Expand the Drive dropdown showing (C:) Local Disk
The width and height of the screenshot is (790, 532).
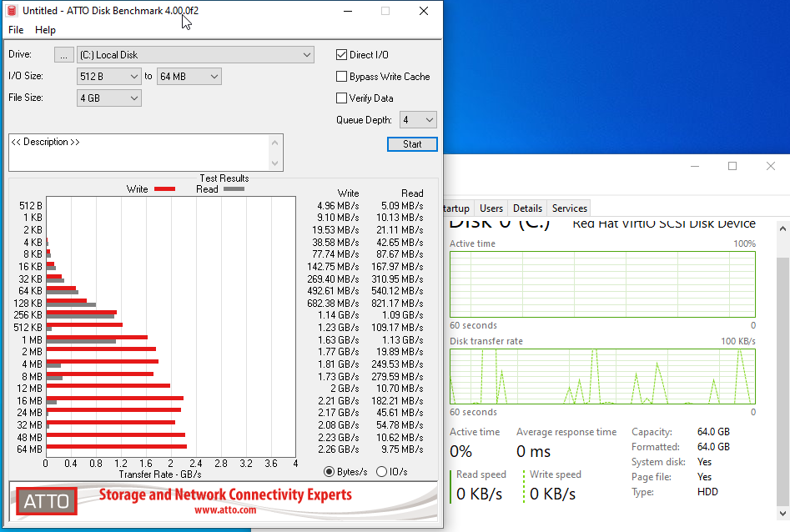click(x=195, y=55)
